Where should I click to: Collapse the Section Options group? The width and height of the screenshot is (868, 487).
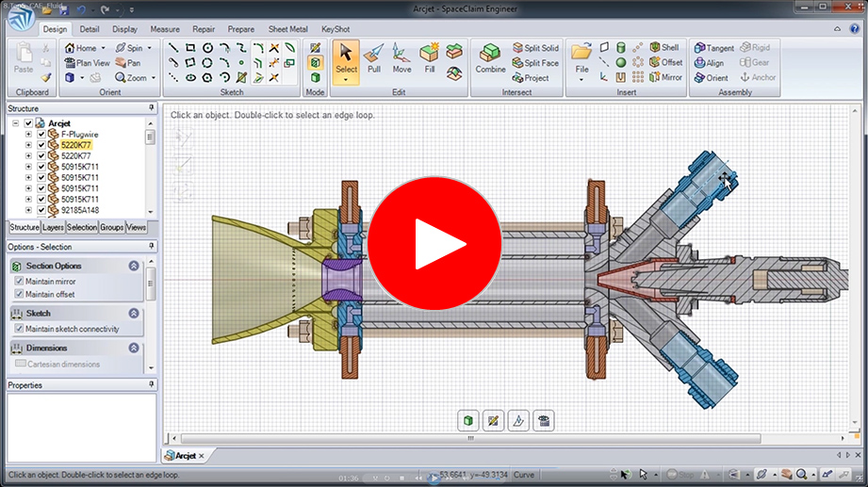coord(134,266)
